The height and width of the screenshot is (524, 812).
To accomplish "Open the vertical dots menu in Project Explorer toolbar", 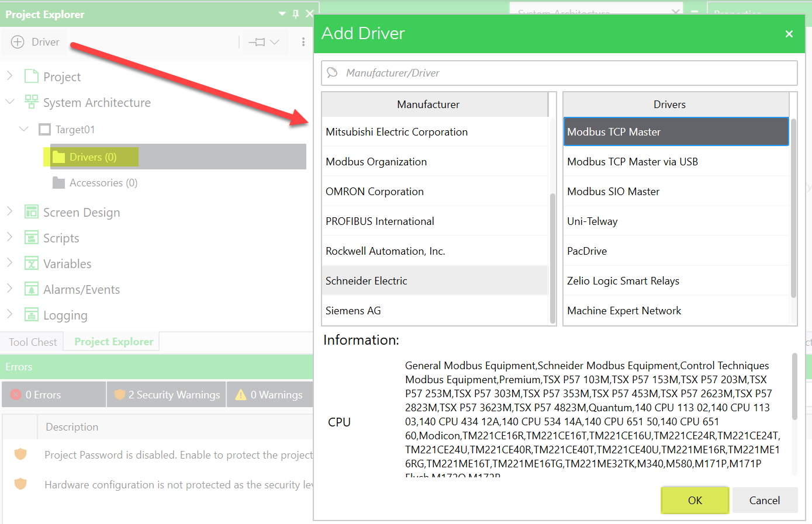I will click(x=303, y=42).
